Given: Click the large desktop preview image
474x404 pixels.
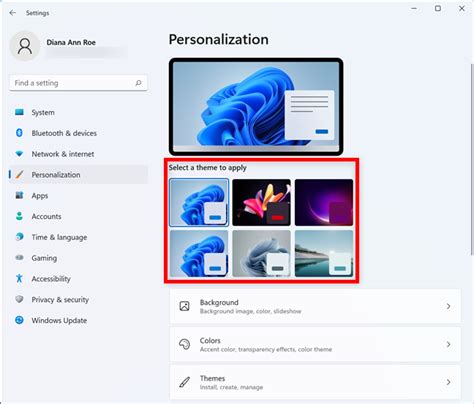Looking at the screenshot, I should pos(256,107).
